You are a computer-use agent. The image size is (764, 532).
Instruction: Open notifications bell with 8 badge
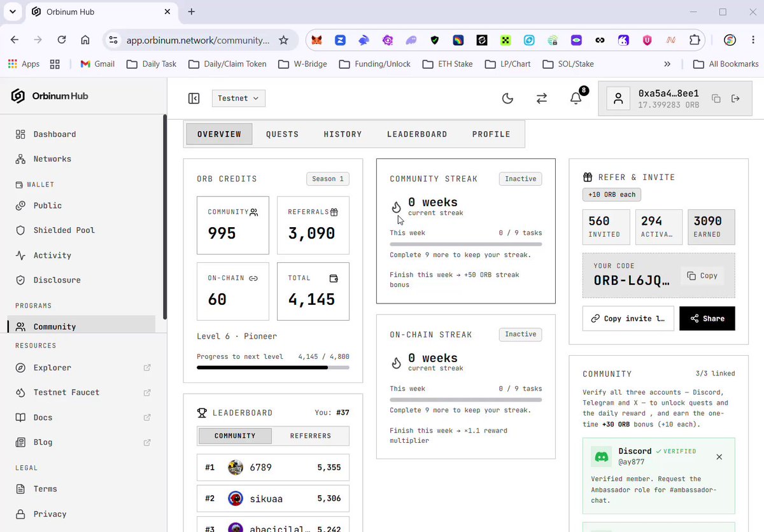[x=577, y=97]
